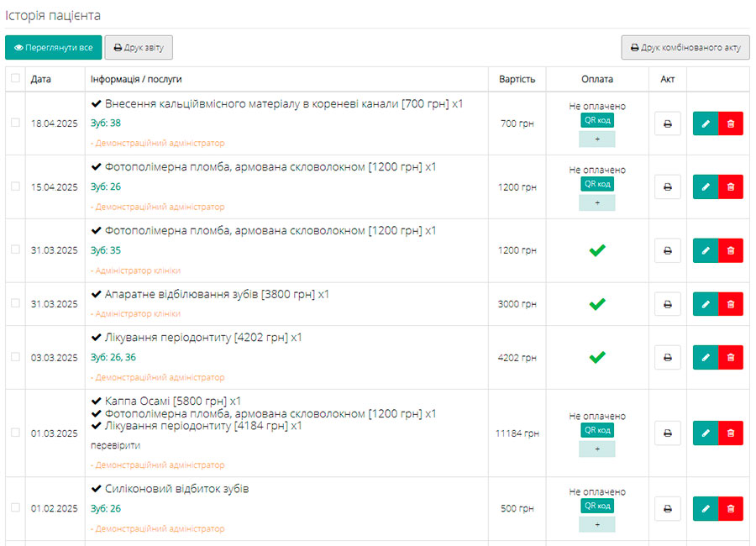756x546 pixels.
Task: Open QR код for the 01.02.2025 visit
Action: click(597, 506)
